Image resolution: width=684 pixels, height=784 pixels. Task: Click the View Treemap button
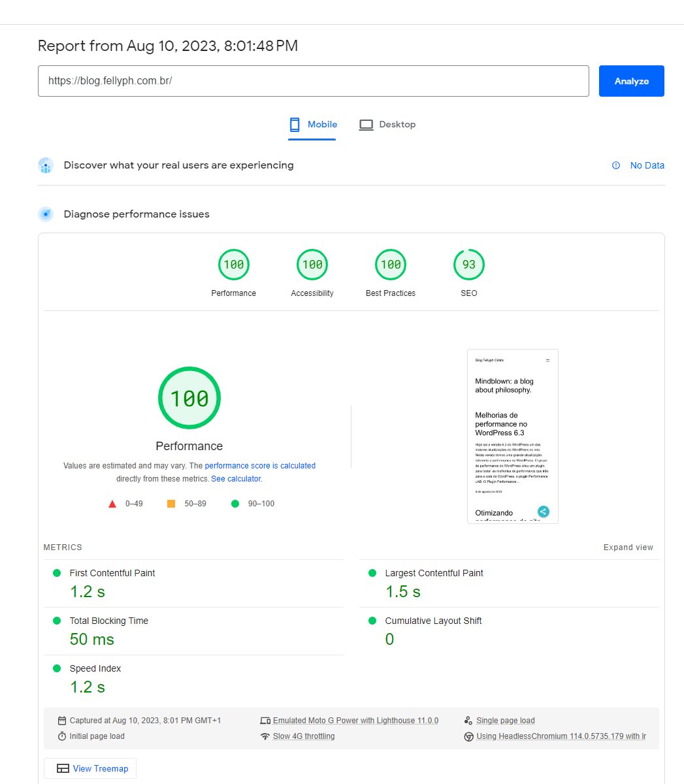90,768
